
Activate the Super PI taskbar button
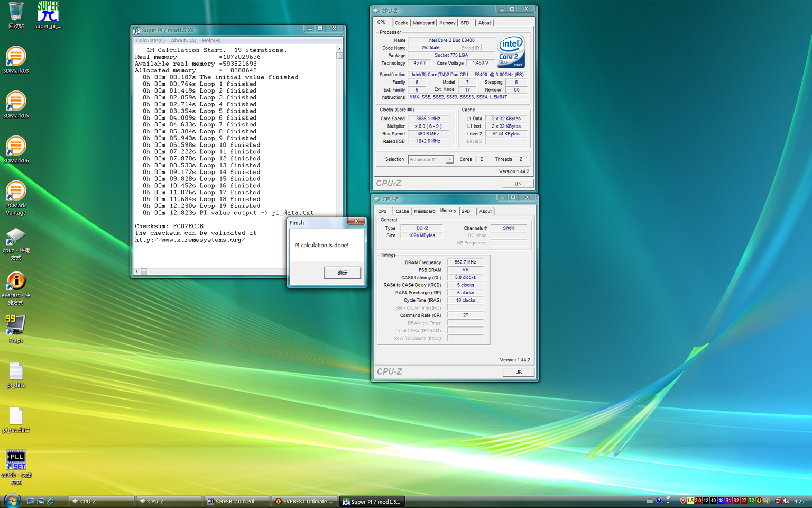[x=372, y=501]
